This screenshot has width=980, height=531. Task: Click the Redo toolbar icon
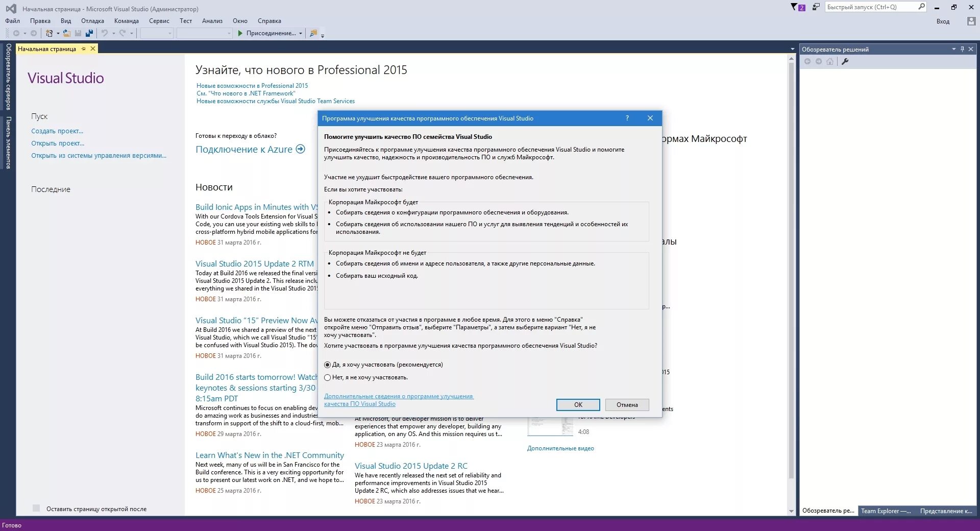tap(122, 33)
